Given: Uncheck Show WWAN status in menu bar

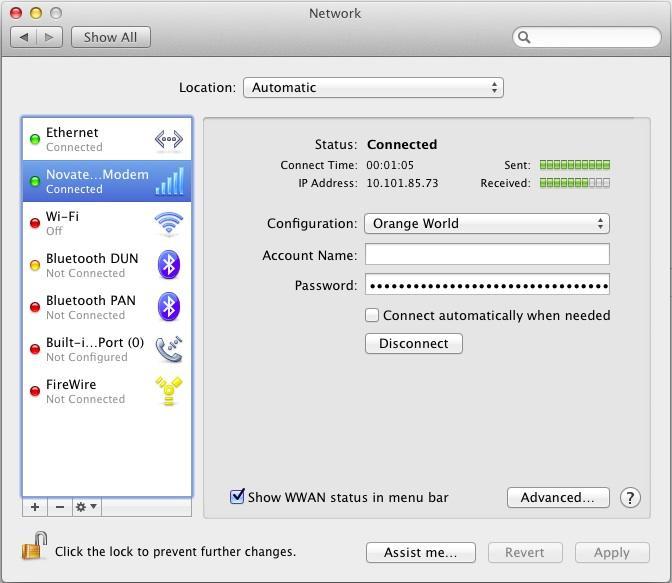Looking at the screenshot, I should 238,497.
